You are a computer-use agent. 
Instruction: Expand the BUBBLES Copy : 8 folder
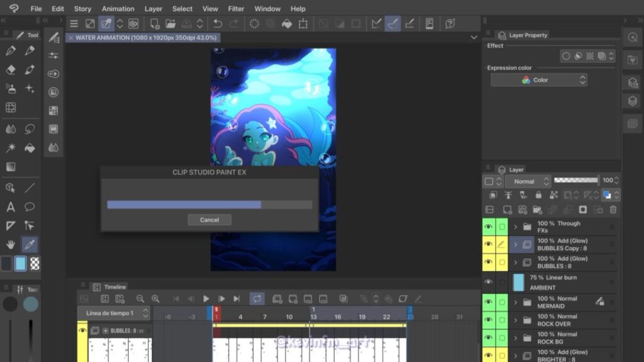[516, 244]
